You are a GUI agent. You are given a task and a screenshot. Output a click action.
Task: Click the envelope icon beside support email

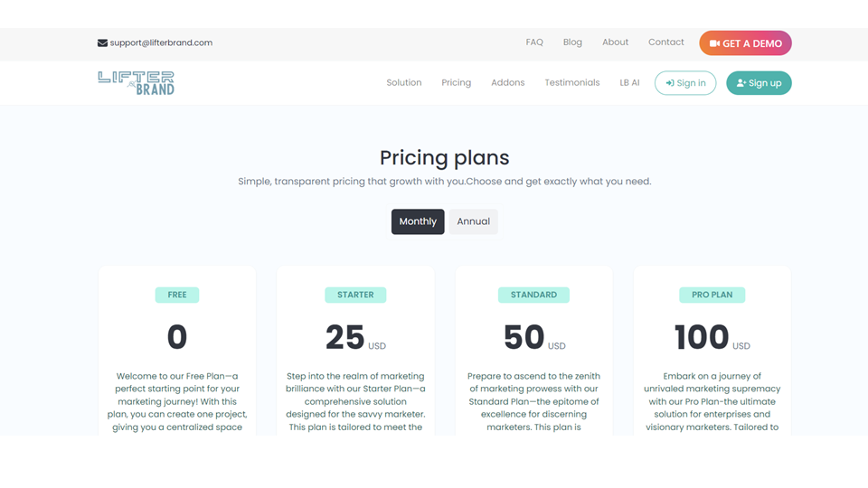102,42
